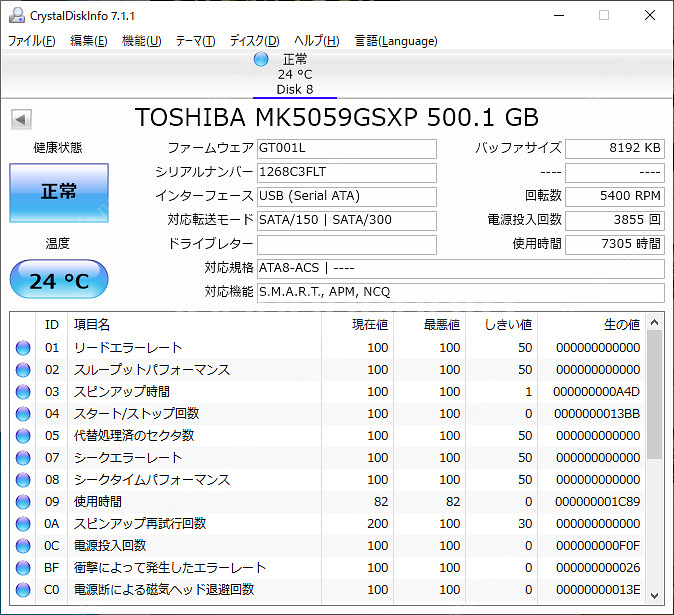674x615 pixels.
Task: Click status orb for ID 03 スピンアップ時間
Action: tap(23, 392)
